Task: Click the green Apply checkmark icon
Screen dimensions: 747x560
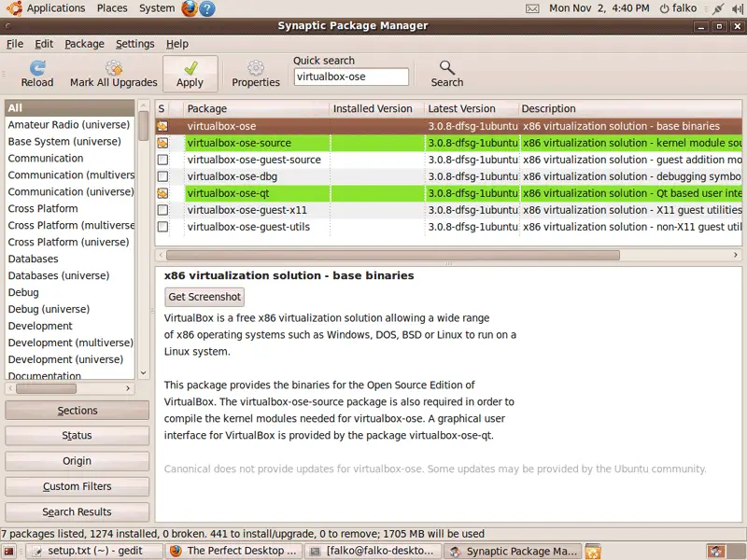Action: click(x=190, y=68)
